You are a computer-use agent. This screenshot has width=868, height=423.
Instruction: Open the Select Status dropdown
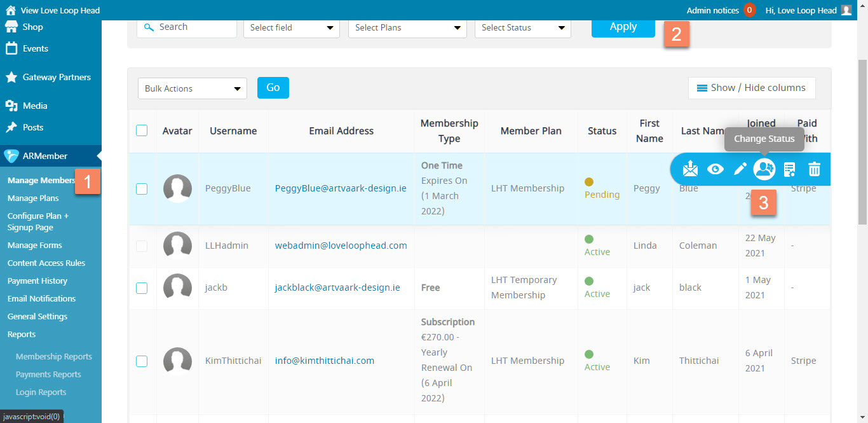coord(522,28)
